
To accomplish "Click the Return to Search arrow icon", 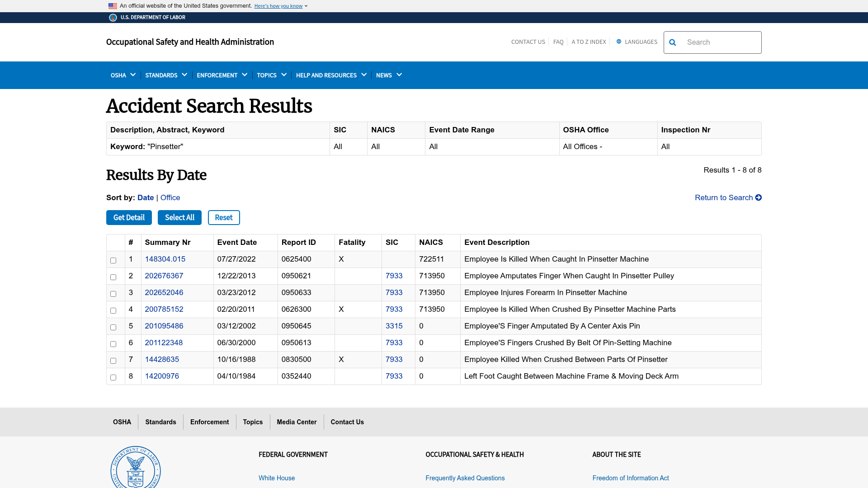I will pos(759,197).
